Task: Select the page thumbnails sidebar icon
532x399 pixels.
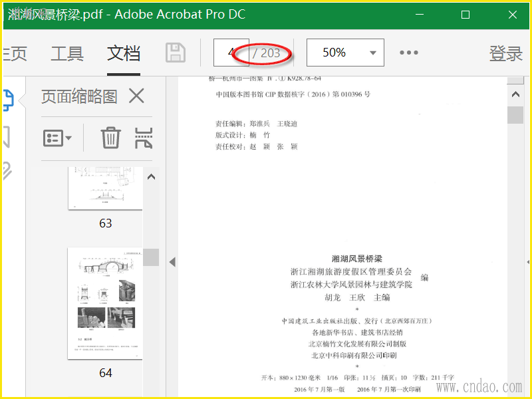Action: click(9, 100)
